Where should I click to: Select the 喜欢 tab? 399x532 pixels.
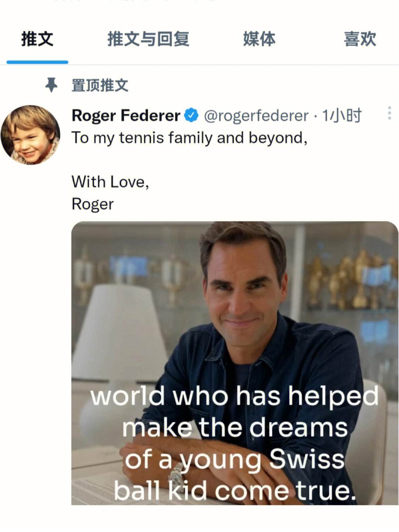click(x=360, y=39)
